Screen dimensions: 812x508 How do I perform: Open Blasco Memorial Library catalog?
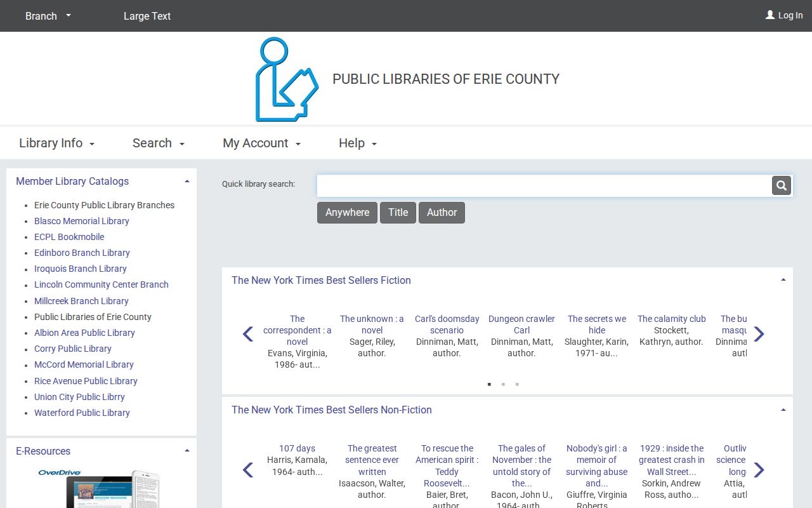82,221
